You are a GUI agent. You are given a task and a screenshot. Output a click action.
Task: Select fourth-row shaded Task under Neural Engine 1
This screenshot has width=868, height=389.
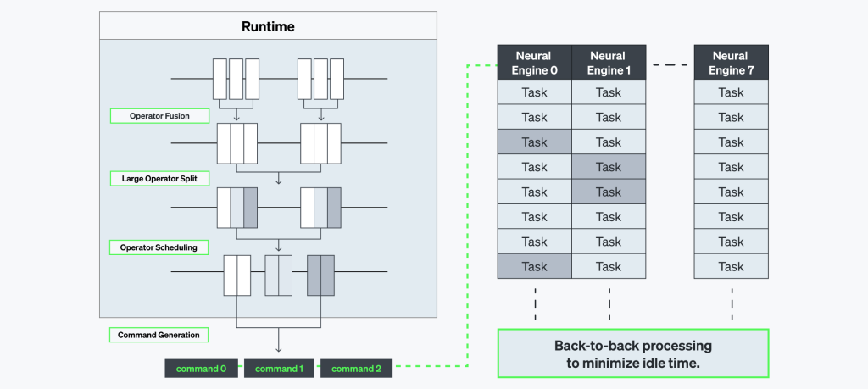pyautogui.click(x=609, y=167)
